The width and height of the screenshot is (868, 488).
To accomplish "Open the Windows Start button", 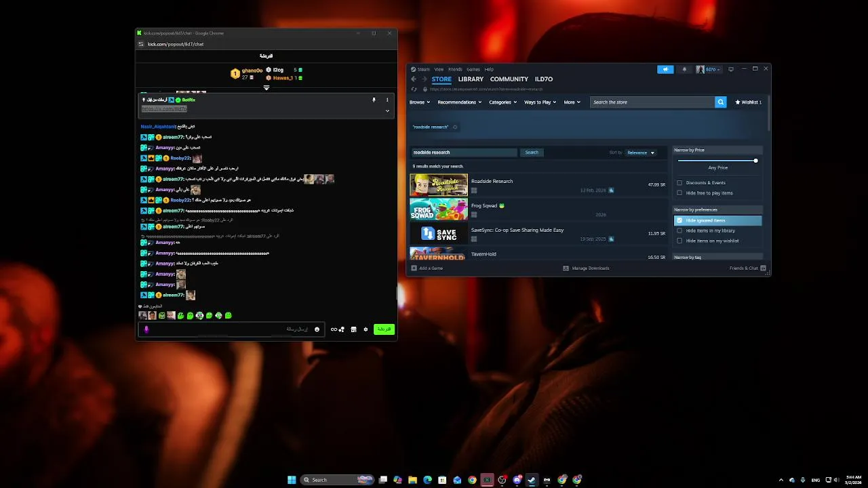I will pyautogui.click(x=292, y=480).
